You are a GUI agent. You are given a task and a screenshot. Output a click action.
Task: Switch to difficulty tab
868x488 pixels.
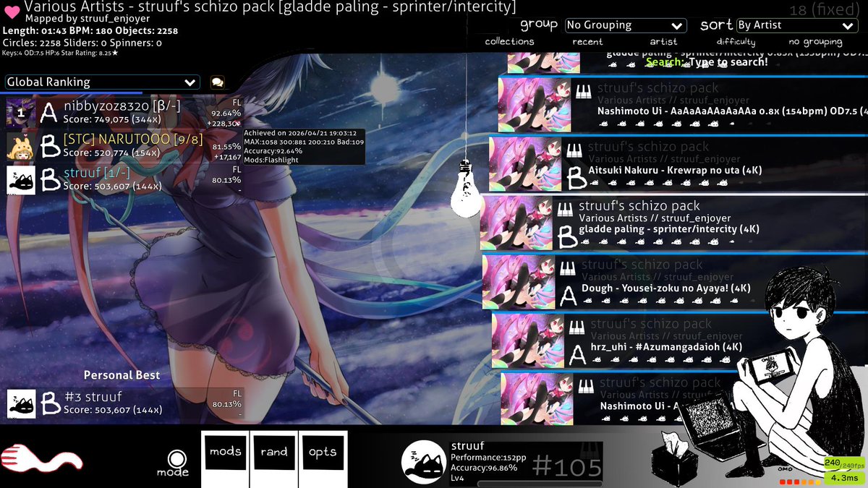[736, 42]
